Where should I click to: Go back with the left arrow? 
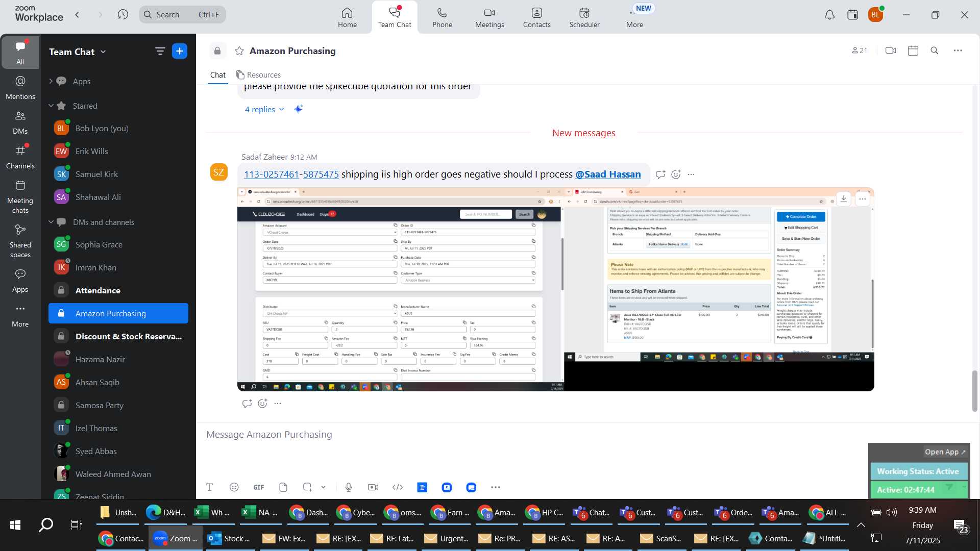coord(78,14)
